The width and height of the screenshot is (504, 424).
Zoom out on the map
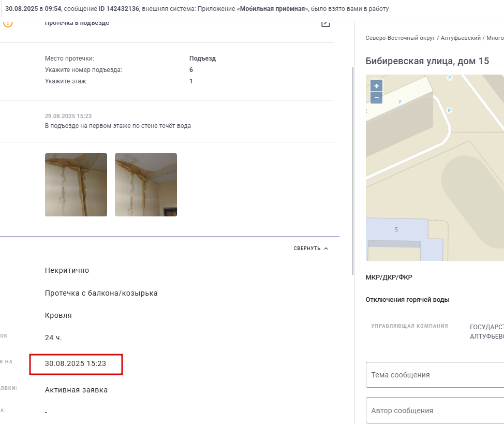pyautogui.click(x=376, y=97)
